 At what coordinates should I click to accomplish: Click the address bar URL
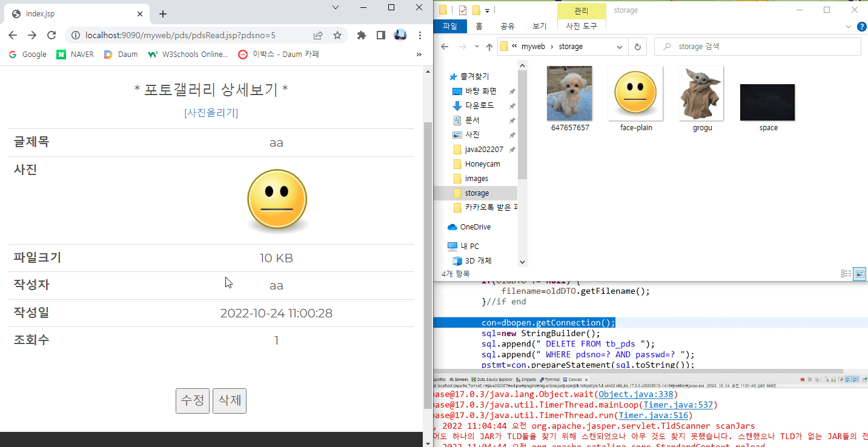coord(181,35)
